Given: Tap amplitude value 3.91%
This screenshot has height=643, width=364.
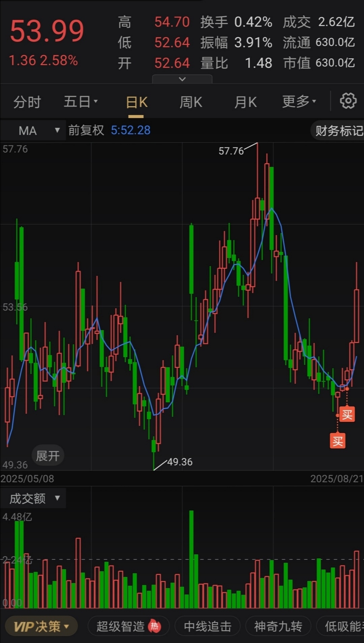Looking at the screenshot, I should [x=253, y=42].
